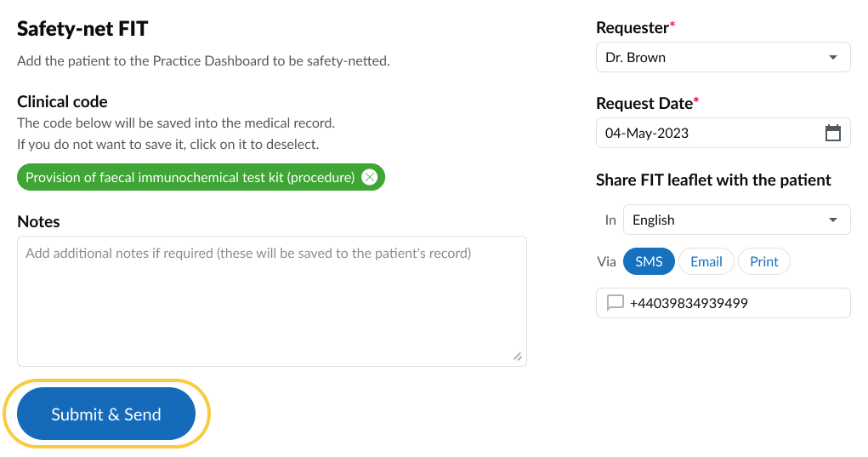The image size is (868, 457).
Task: Click the 04-May-2023 date field
Action: click(647, 133)
